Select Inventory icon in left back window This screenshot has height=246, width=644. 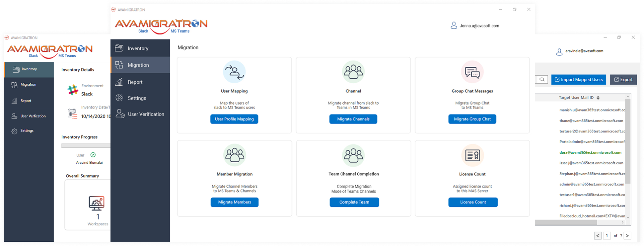[16, 69]
